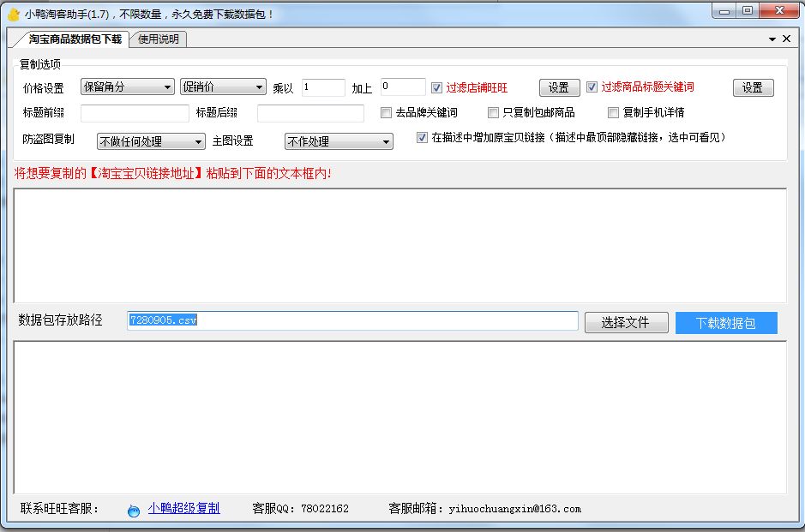Click the tab list chevron near top right
Screen dimensions: 805x532
773,39
